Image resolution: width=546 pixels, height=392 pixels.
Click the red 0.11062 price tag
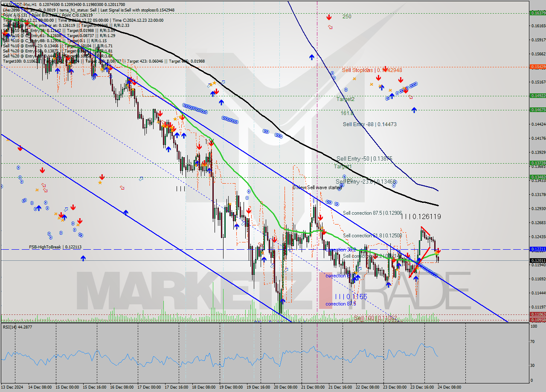point(537,314)
